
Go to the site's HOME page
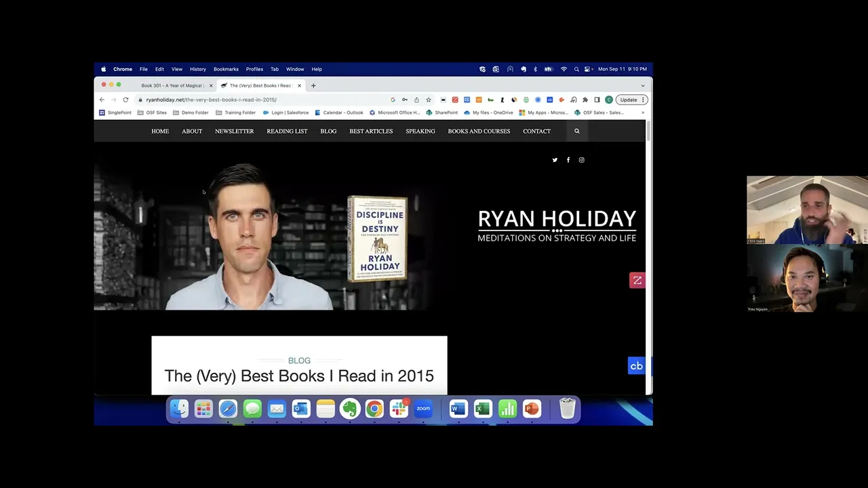160,131
